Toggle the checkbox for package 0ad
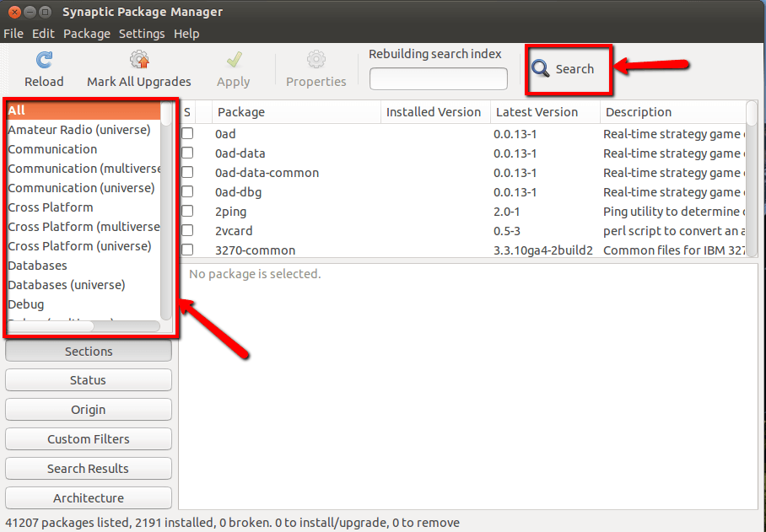 coord(187,134)
